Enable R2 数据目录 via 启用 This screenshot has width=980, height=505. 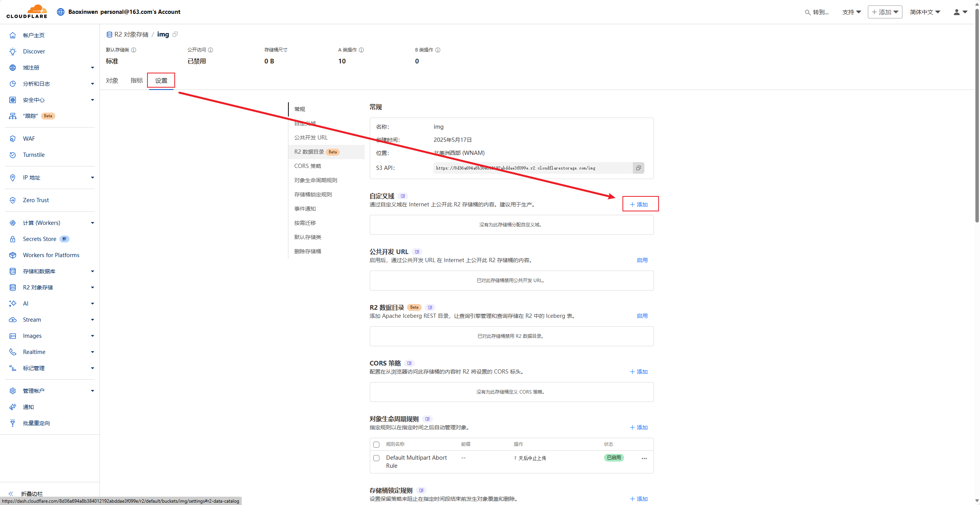click(x=642, y=316)
